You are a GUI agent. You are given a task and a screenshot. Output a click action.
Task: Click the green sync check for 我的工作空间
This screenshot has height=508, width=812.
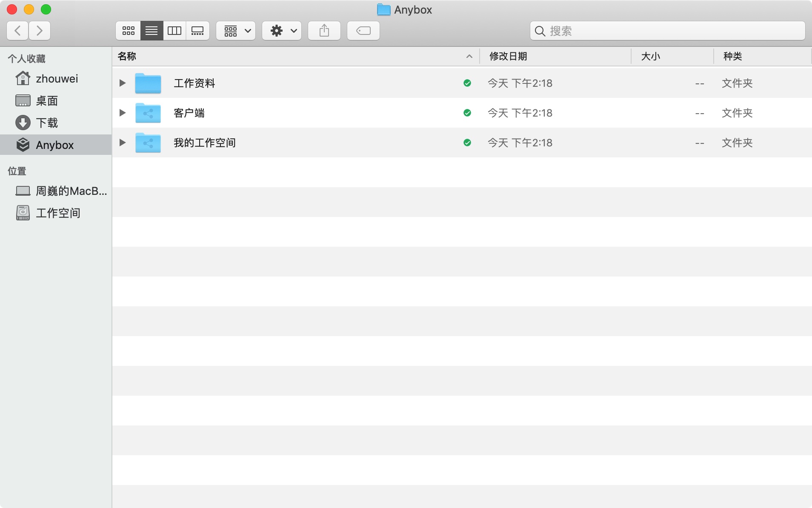point(467,143)
